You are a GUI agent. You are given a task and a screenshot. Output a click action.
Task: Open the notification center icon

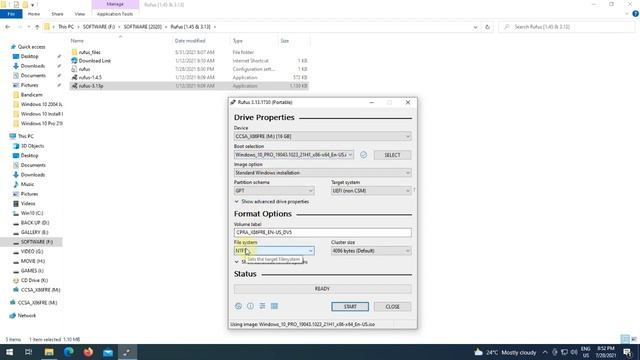[627, 352]
